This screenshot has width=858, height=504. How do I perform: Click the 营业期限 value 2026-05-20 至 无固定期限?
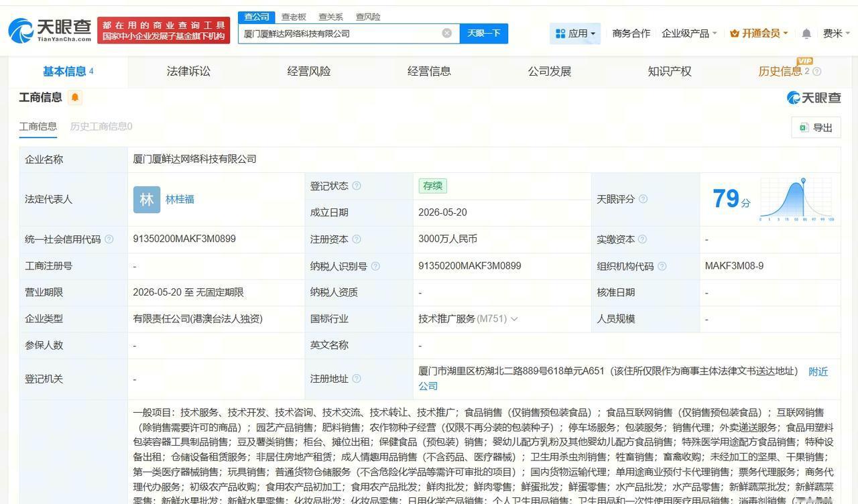[188, 292]
